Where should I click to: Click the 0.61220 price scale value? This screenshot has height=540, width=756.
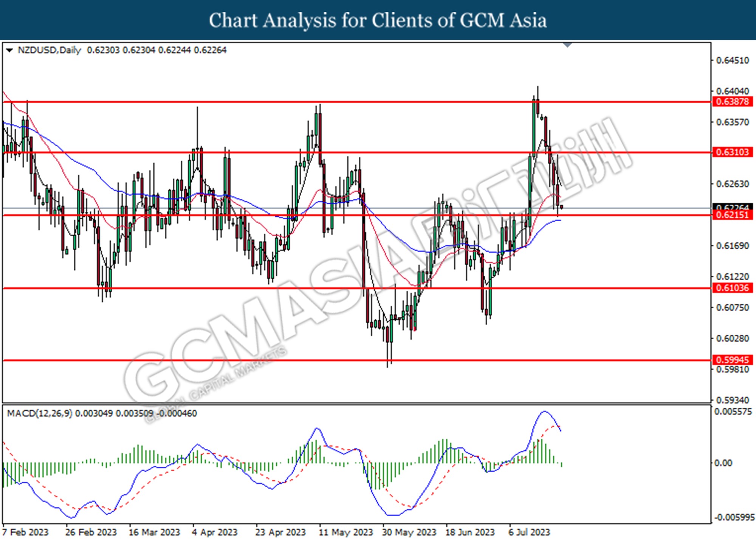click(x=733, y=276)
